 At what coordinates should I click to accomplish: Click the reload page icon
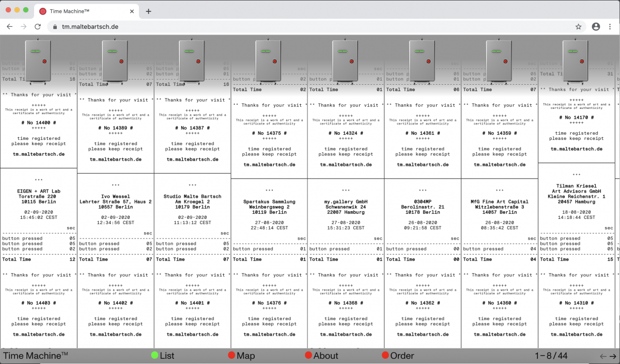click(x=38, y=26)
